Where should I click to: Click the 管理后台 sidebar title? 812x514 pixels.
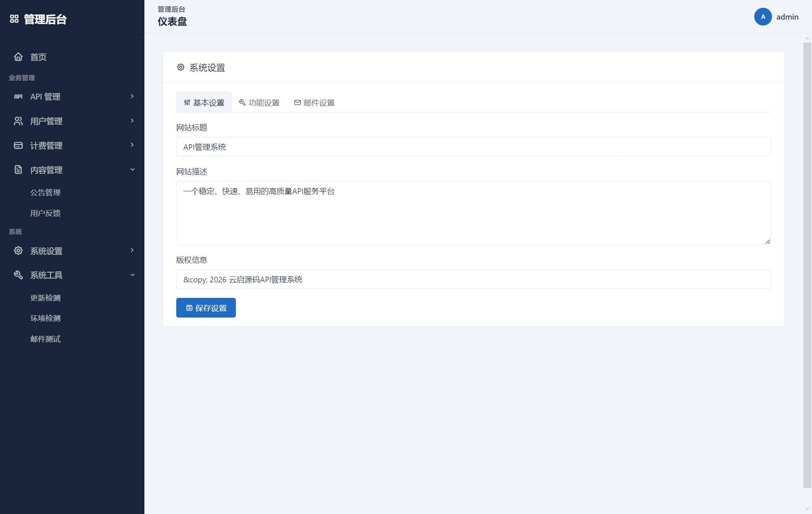(x=45, y=19)
